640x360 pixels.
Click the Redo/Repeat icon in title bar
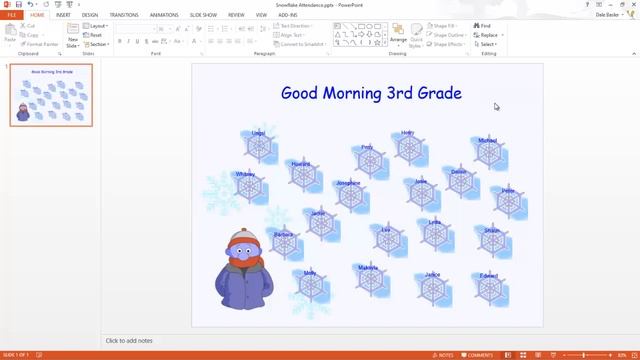click(46, 4)
